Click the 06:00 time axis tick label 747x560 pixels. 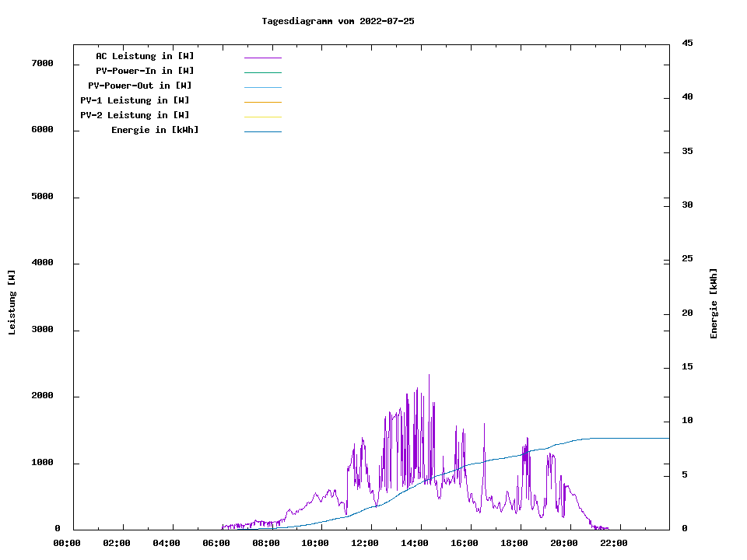216,543
